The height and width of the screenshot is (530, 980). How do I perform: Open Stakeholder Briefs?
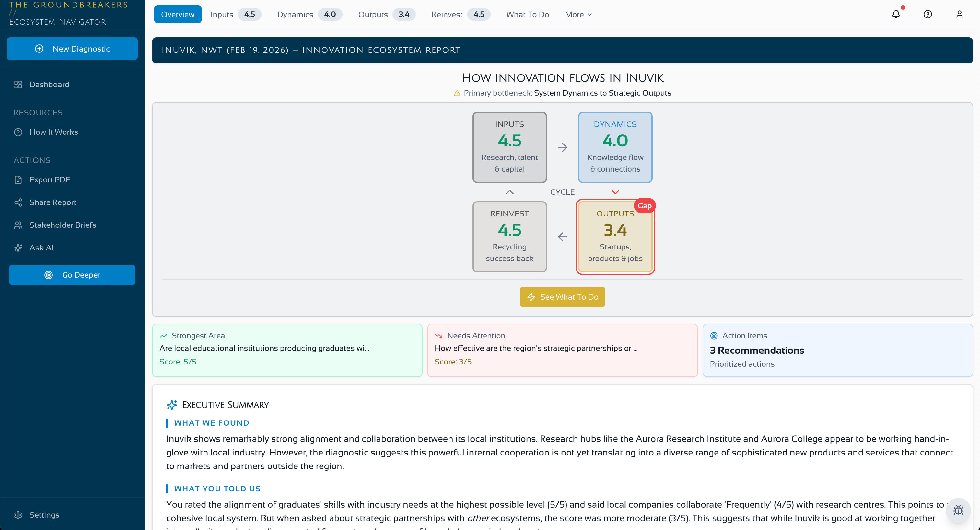point(63,225)
